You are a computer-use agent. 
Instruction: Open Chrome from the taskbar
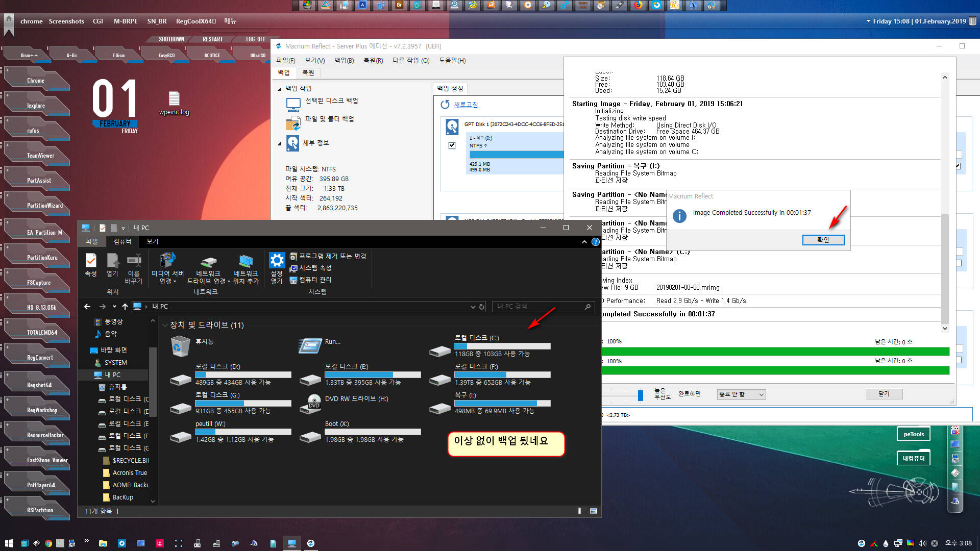pyautogui.click(x=48, y=543)
